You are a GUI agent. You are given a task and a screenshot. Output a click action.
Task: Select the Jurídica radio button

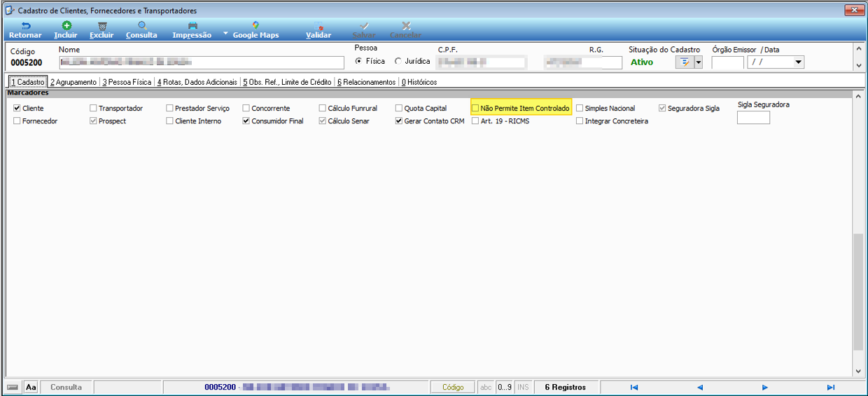pyautogui.click(x=398, y=61)
